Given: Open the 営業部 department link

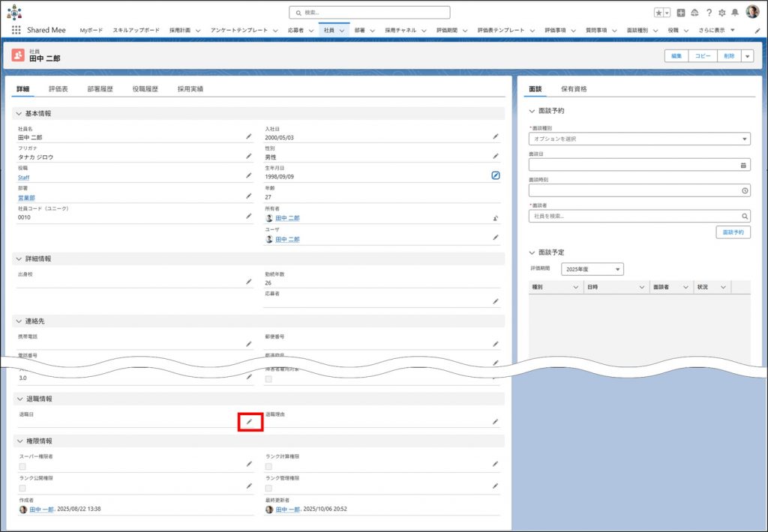Looking at the screenshot, I should [26, 197].
